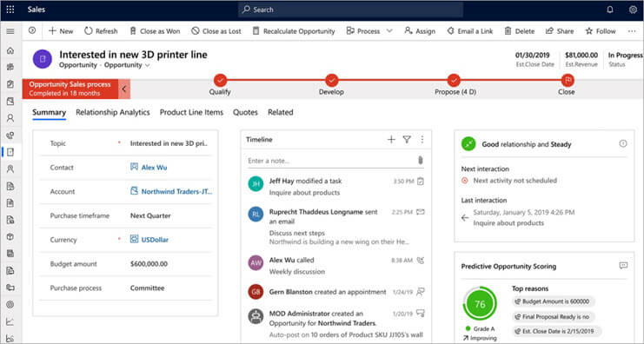Click Email a Link
The height and width of the screenshot is (344, 644).
[x=470, y=31]
